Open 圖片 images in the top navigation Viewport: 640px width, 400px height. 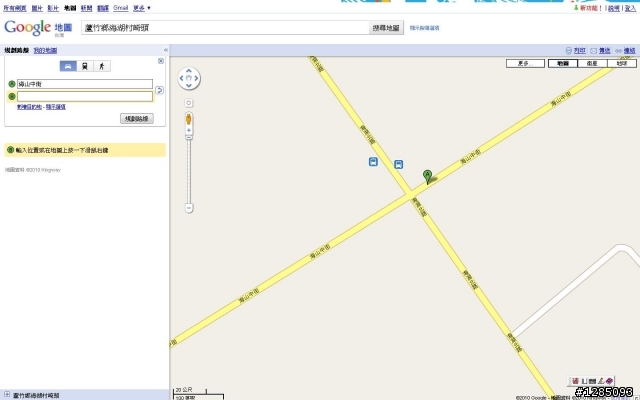[x=37, y=8]
